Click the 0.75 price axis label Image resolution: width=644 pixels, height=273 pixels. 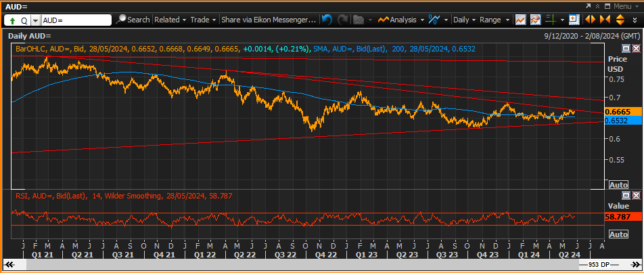tap(616, 79)
